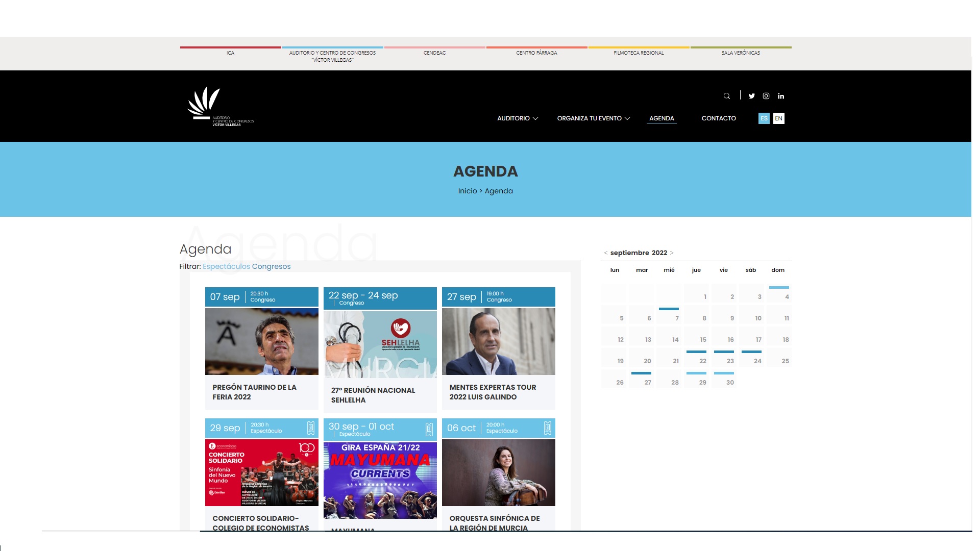Expand Organiza tu evento dropdown
The image size is (980, 551).
(593, 118)
